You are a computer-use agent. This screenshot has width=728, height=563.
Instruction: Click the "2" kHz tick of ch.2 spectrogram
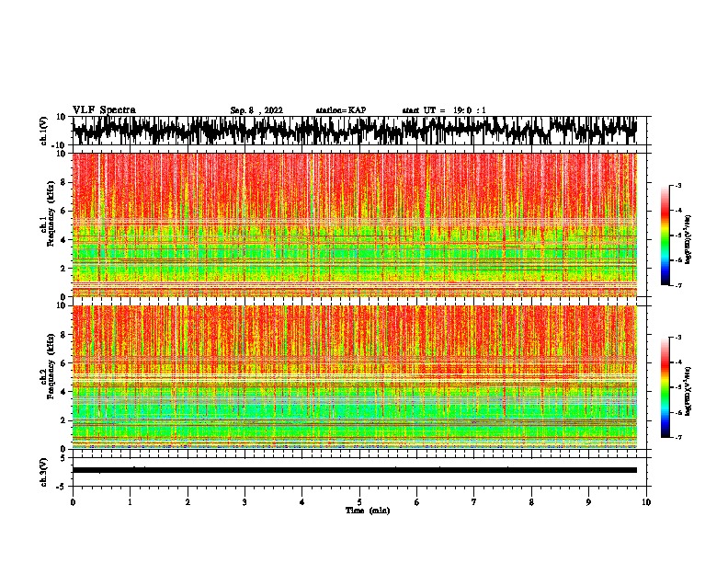(64, 420)
